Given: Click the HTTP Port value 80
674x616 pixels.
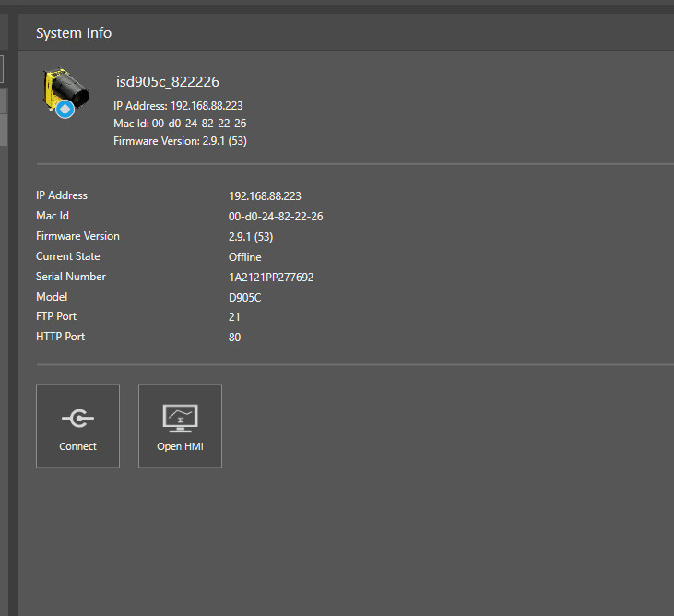Looking at the screenshot, I should click(x=234, y=337).
